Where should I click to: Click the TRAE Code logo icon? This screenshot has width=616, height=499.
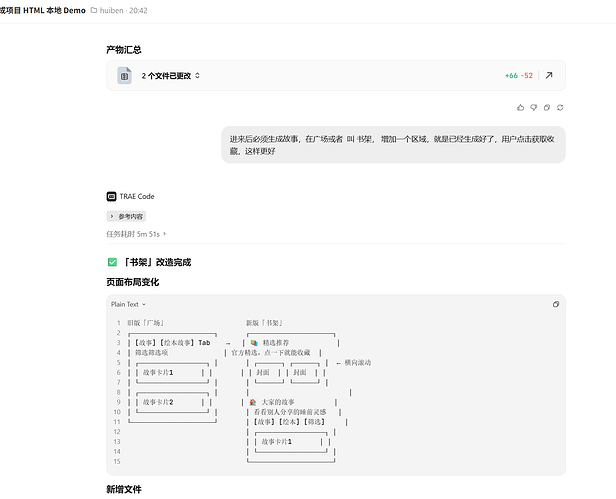pos(112,196)
